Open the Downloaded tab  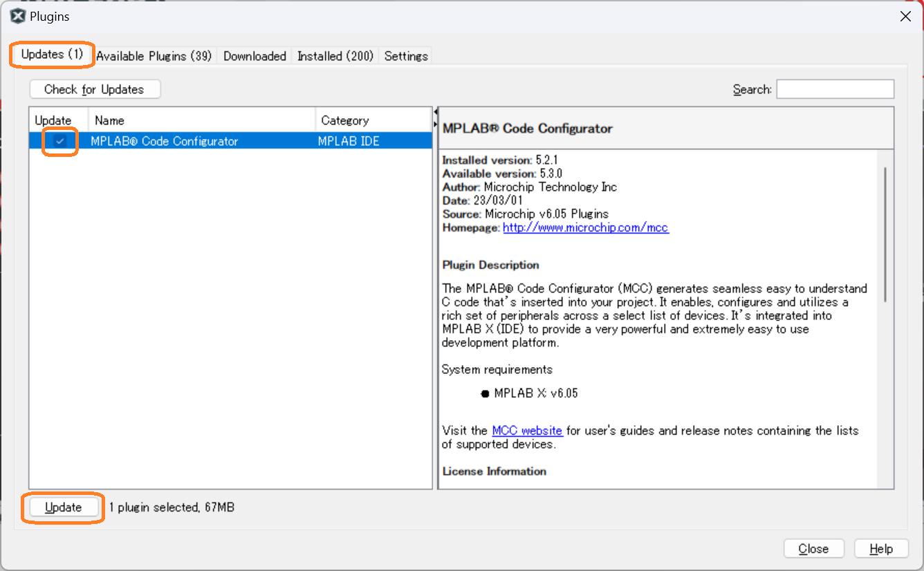255,56
